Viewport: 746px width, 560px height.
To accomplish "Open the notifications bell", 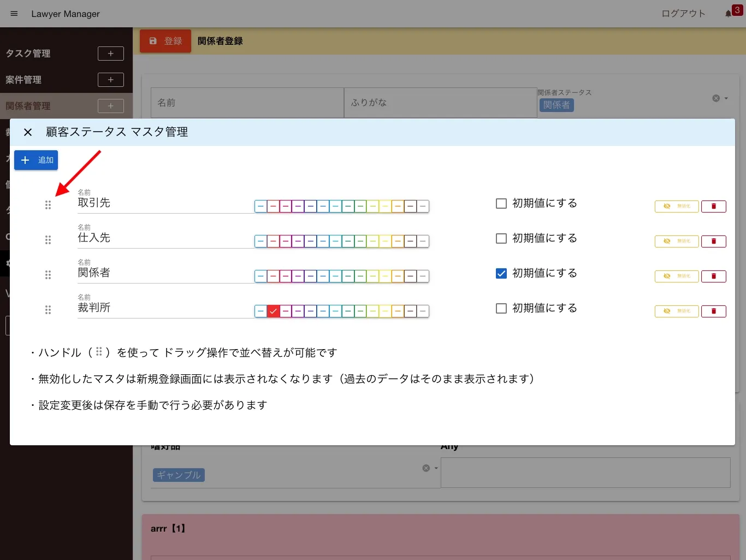I will 728,14.
